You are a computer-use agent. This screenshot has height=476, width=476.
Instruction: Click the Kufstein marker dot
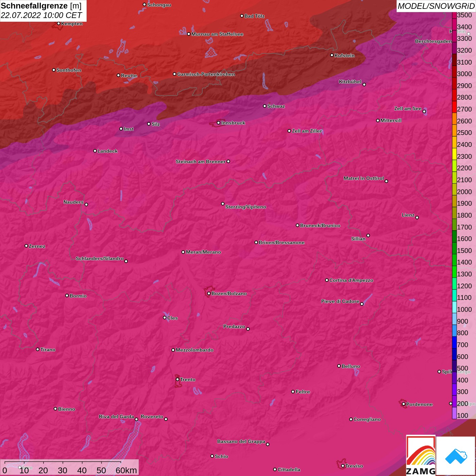pyautogui.click(x=332, y=55)
